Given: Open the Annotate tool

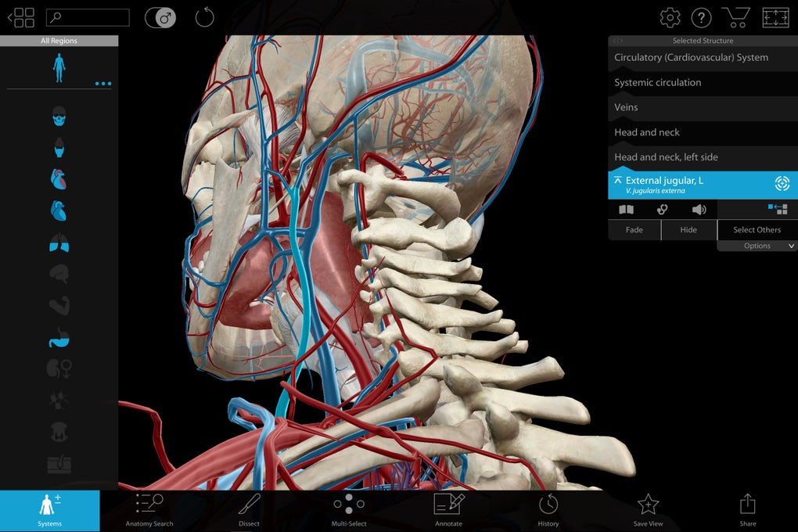Looking at the screenshot, I should [448, 509].
